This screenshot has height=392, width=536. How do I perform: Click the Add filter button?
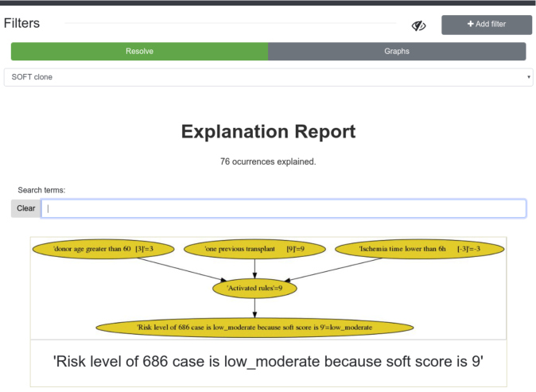tap(487, 25)
